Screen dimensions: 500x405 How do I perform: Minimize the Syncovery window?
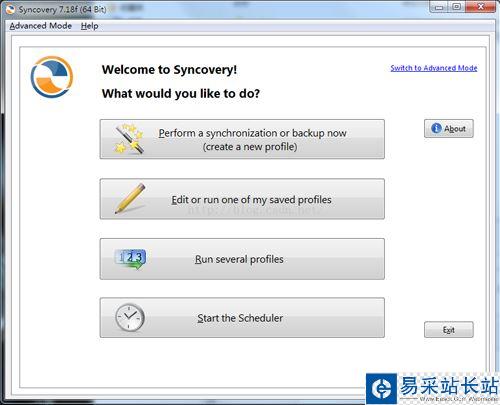coord(439,7)
